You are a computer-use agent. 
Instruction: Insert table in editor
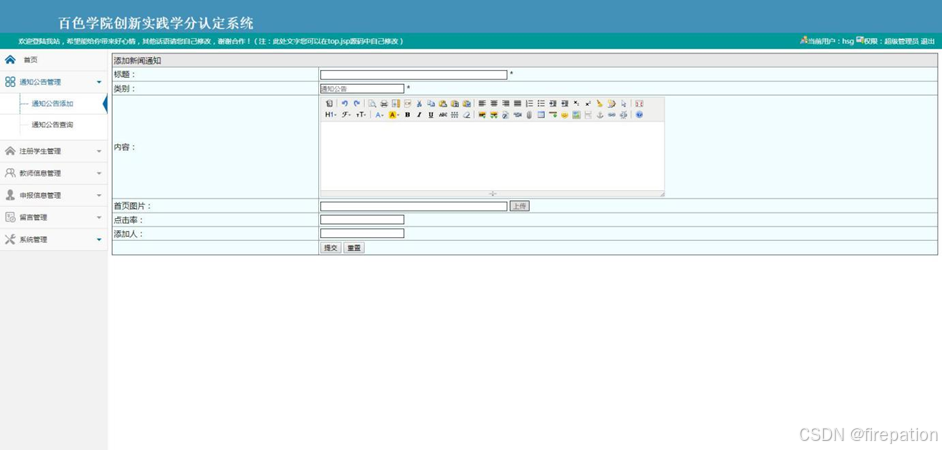click(541, 114)
